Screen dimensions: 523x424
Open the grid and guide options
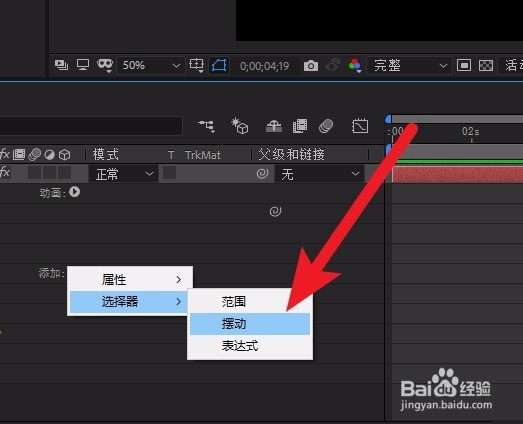[196, 65]
